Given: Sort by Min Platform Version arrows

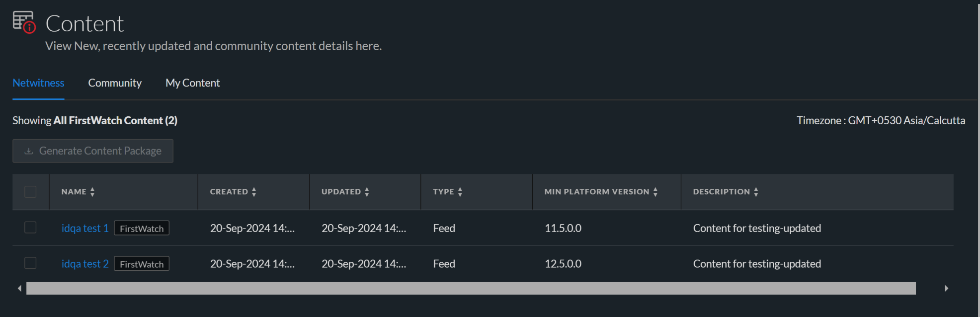Looking at the screenshot, I should pos(655,192).
